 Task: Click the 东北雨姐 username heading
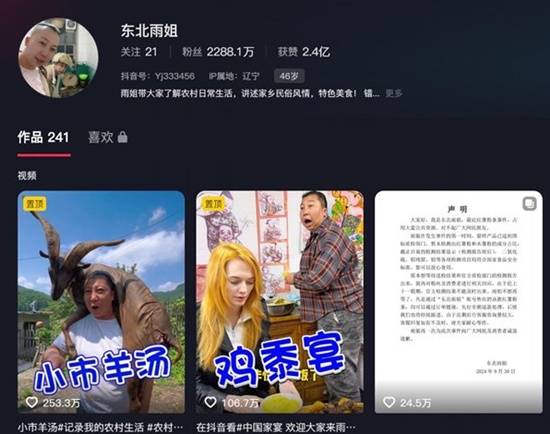coord(149,31)
